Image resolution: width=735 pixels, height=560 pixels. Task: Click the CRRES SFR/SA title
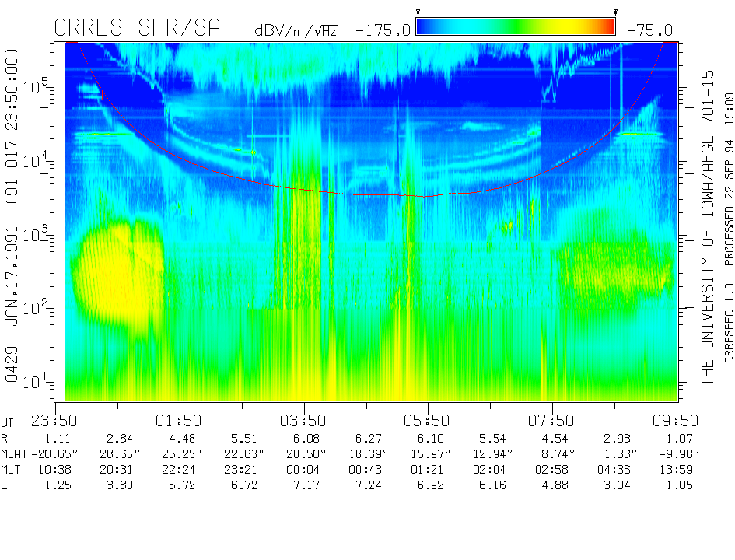137,28
